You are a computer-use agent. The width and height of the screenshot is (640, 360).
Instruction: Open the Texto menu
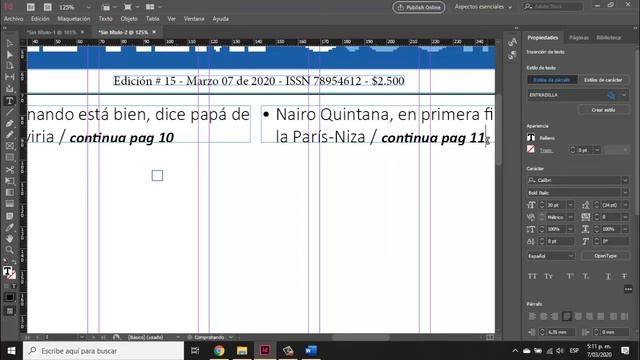pos(105,19)
